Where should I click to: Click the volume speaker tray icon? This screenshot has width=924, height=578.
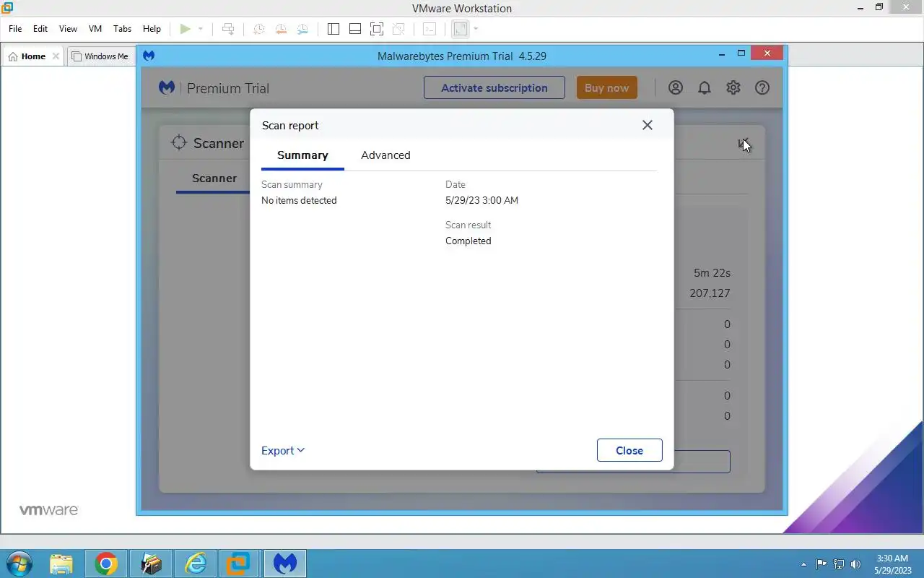tap(856, 564)
